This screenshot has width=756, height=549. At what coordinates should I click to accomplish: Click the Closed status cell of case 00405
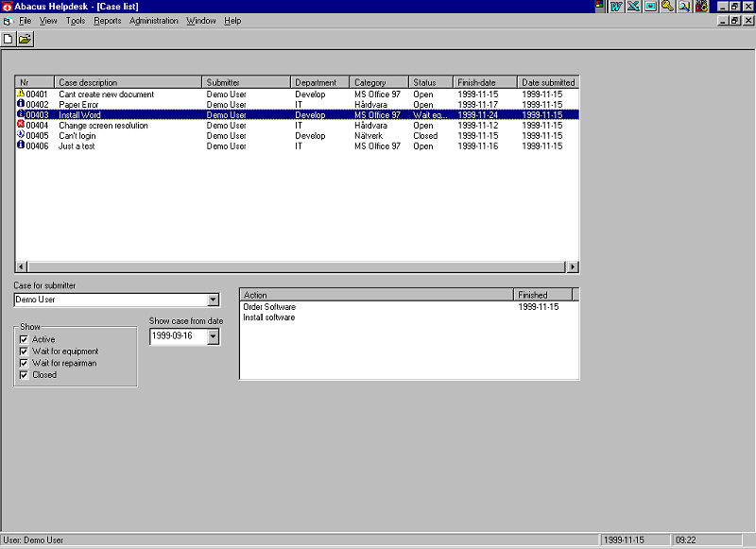point(425,136)
